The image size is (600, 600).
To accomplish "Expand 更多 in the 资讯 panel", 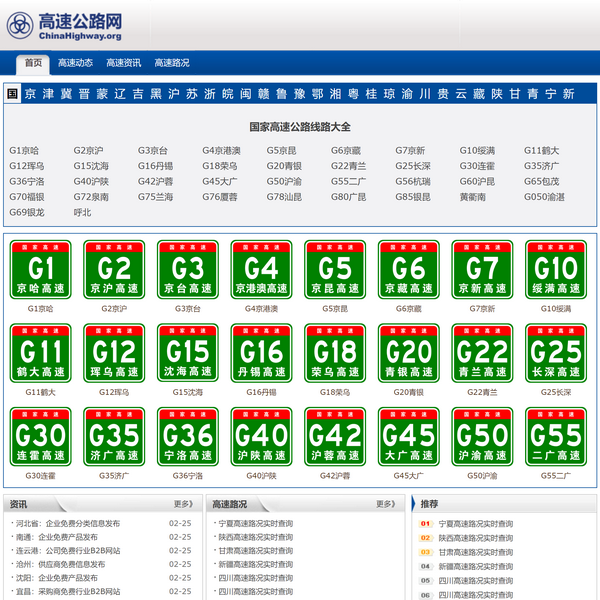I will click(183, 505).
